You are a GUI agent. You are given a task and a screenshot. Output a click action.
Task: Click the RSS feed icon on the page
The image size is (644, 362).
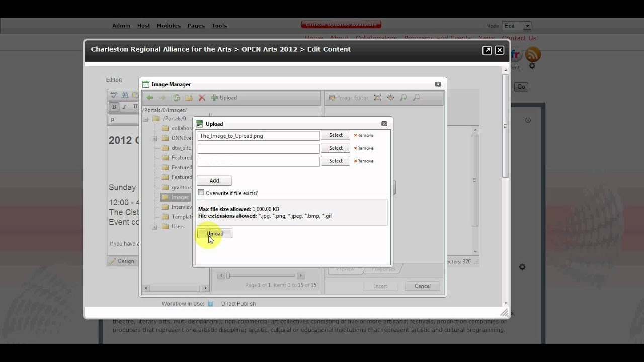point(533,54)
